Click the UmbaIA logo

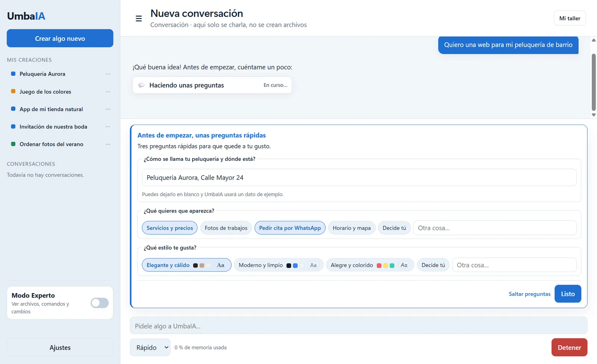(x=26, y=16)
